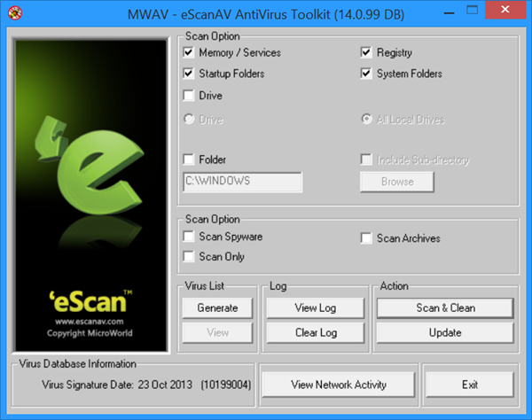Clear the log file
Viewport: 532px width, 420px height.
point(316,332)
